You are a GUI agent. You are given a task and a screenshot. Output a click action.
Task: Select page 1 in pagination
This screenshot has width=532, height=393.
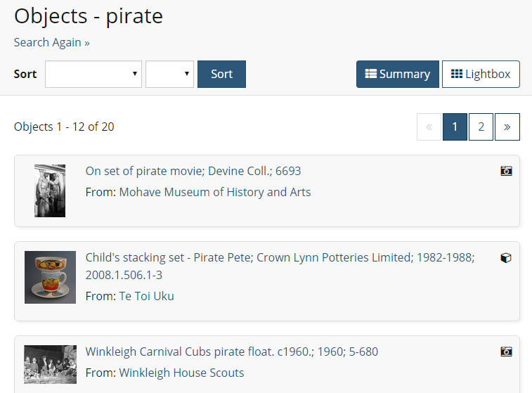[x=455, y=127]
